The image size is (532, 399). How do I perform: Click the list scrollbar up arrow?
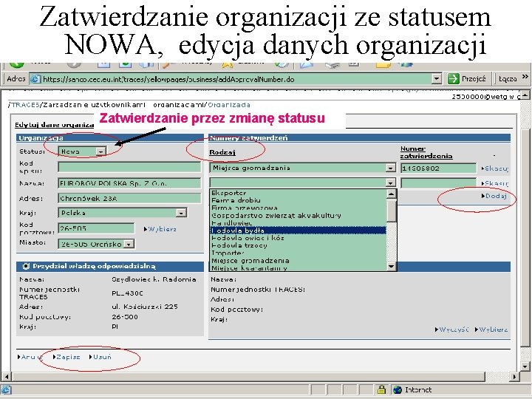click(x=391, y=194)
